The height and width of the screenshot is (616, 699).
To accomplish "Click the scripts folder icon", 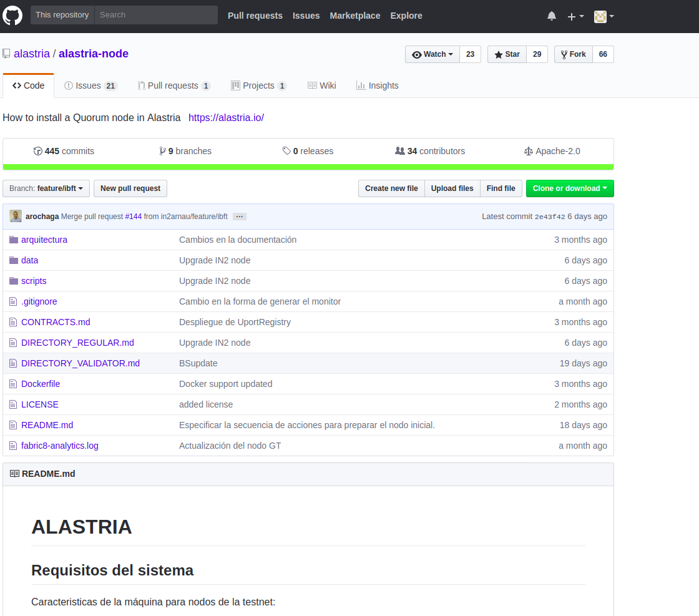I will click(x=14, y=281).
